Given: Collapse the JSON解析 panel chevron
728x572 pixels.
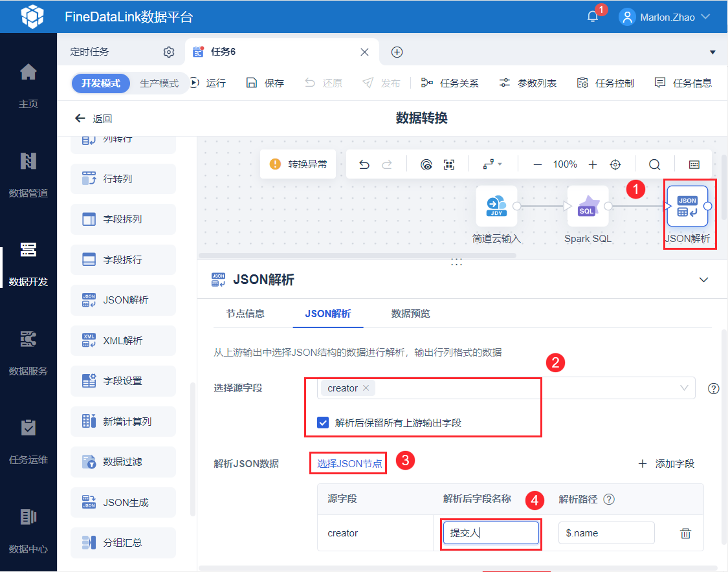Looking at the screenshot, I should [704, 280].
